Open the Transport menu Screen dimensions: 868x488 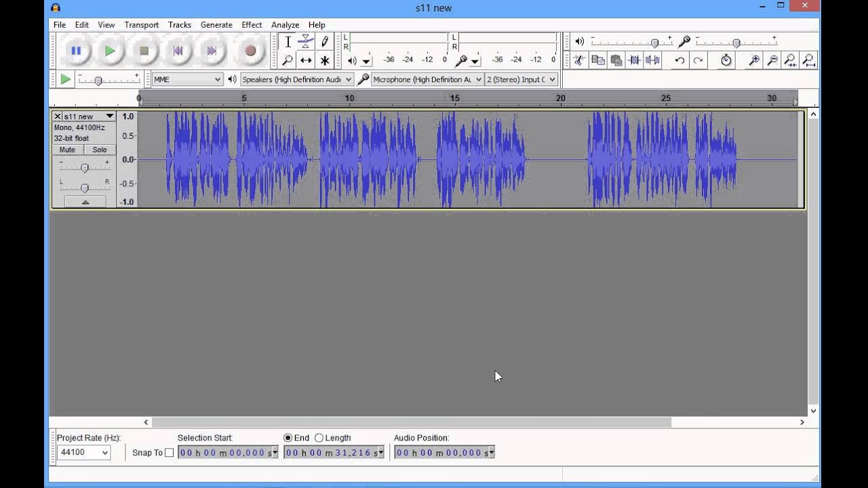tap(142, 24)
